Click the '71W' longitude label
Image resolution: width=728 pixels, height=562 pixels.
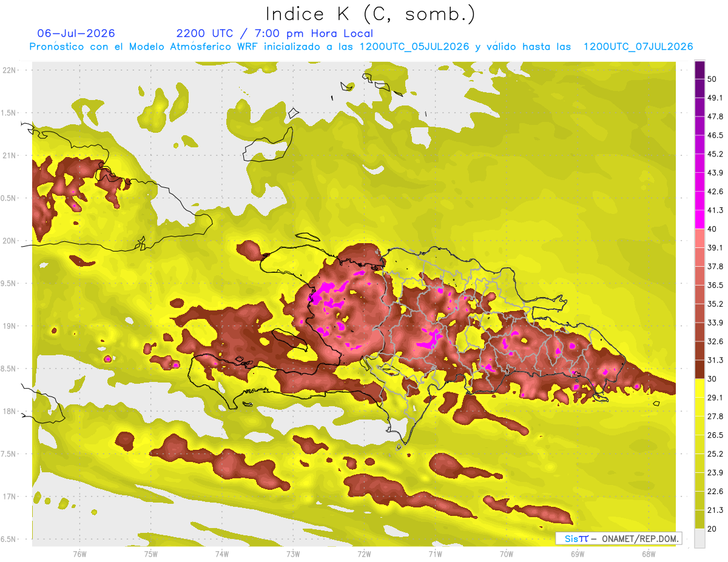(435, 554)
